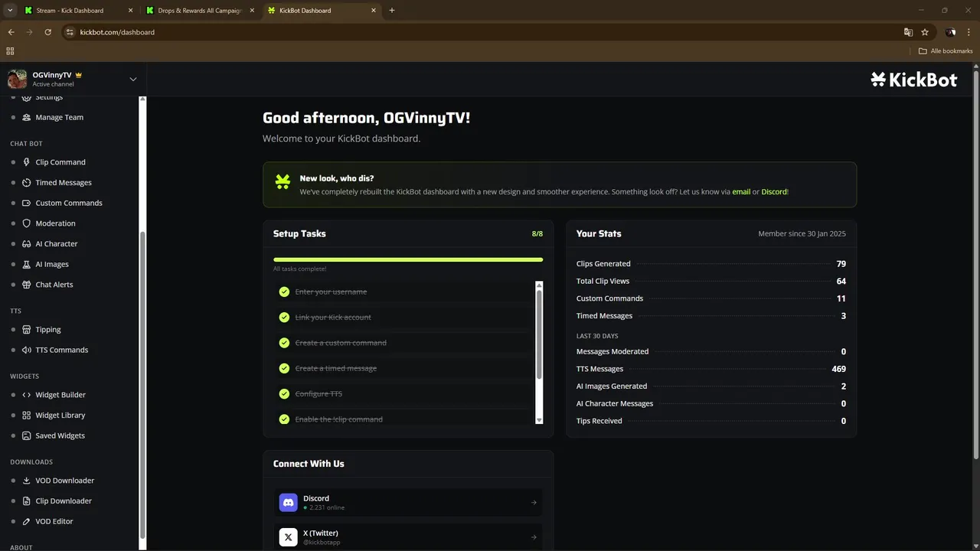
Task: Click the green check for Link your Kick account
Action: [x=284, y=318]
